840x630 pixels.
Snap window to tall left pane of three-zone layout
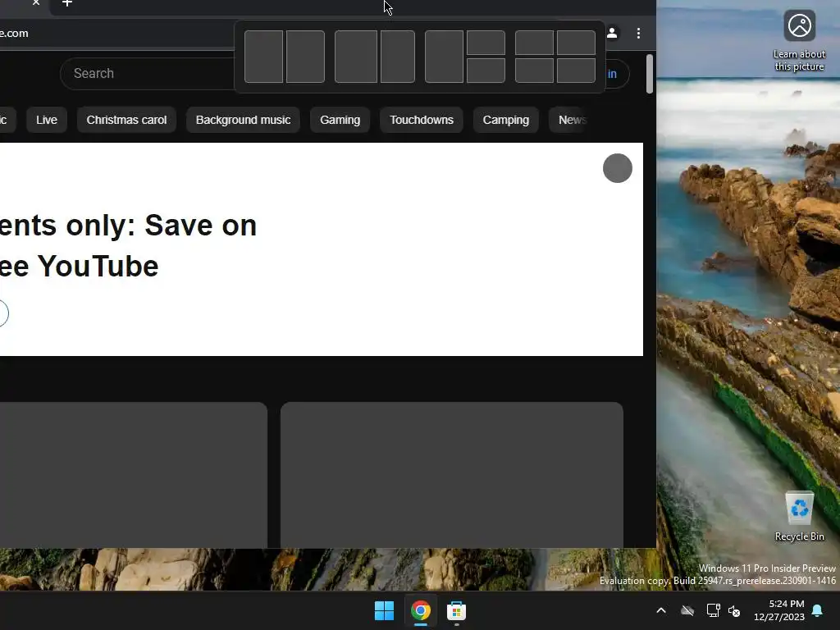pyautogui.click(x=444, y=57)
